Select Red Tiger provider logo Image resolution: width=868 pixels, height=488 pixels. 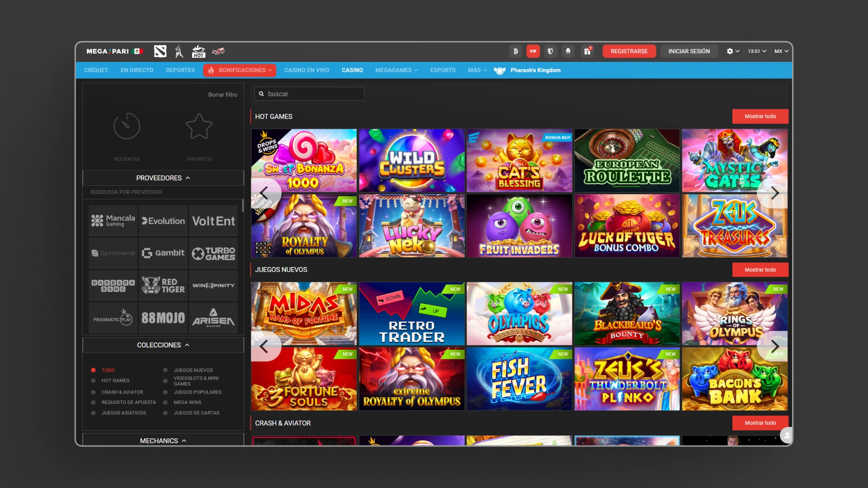click(x=163, y=286)
